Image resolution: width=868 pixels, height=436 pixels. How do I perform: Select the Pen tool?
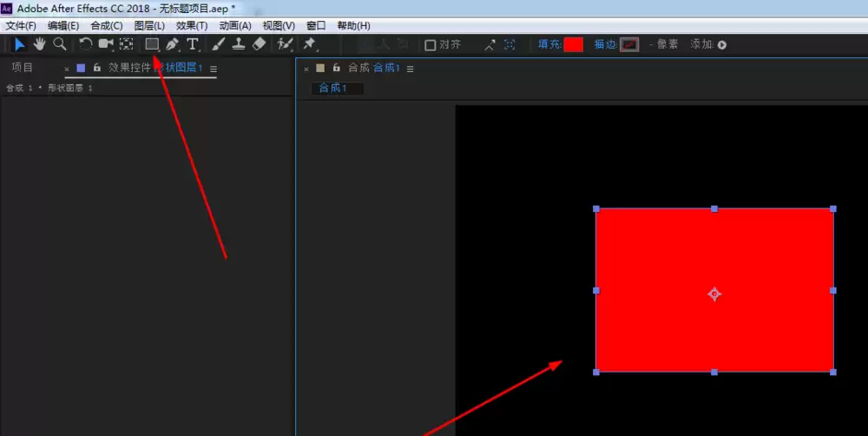[x=172, y=44]
